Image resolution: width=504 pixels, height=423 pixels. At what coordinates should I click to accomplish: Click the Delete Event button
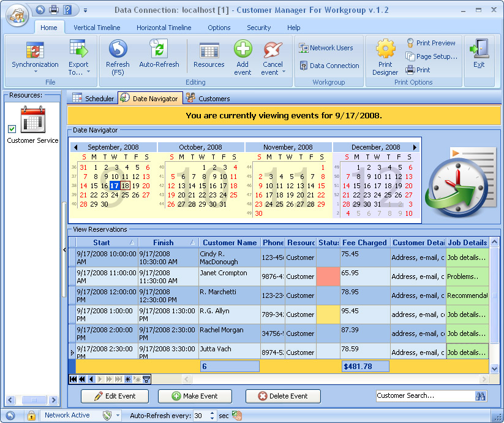click(283, 396)
